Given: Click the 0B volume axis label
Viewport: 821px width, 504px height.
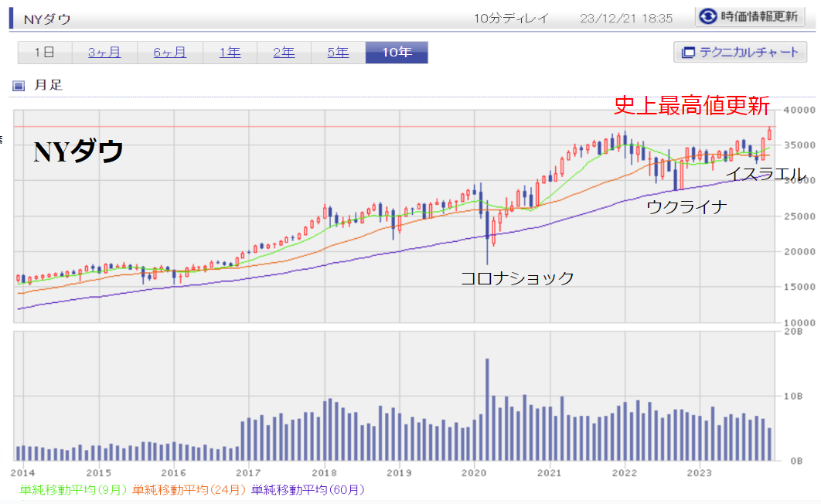Looking at the screenshot, I should (x=795, y=461).
